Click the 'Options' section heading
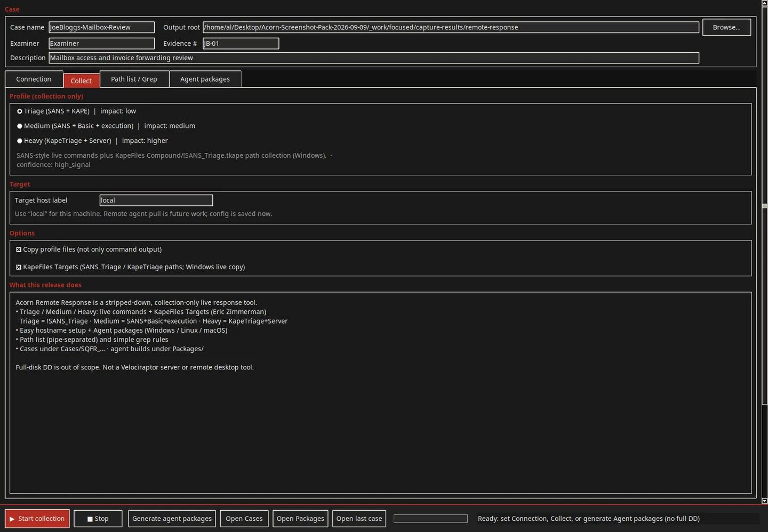Screen dimensions: 768x532 [x=22, y=233]
